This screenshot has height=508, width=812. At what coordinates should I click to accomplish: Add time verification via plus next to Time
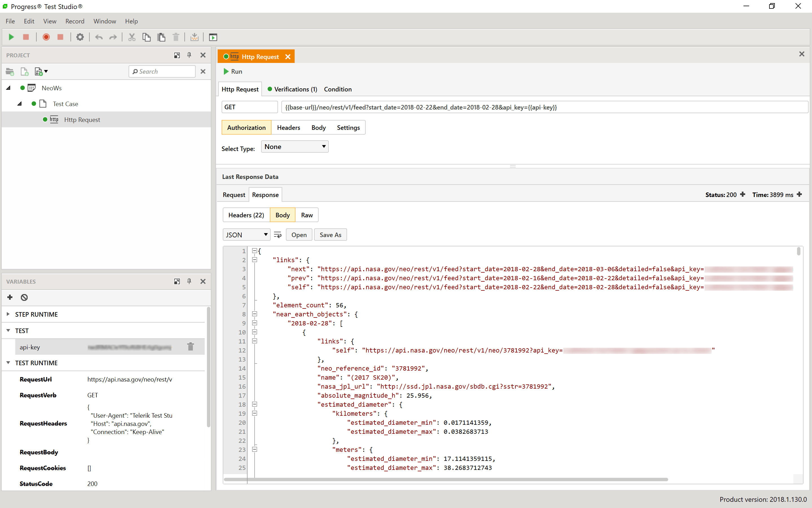(800, 194)
